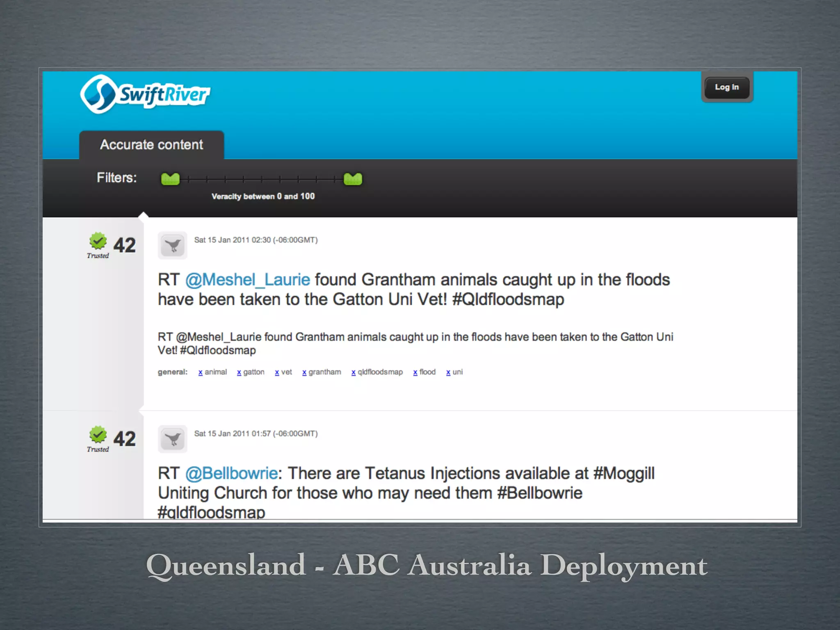Click the first tweet's Trusted badge
This screenshot has height=630, width=840.
98,242
